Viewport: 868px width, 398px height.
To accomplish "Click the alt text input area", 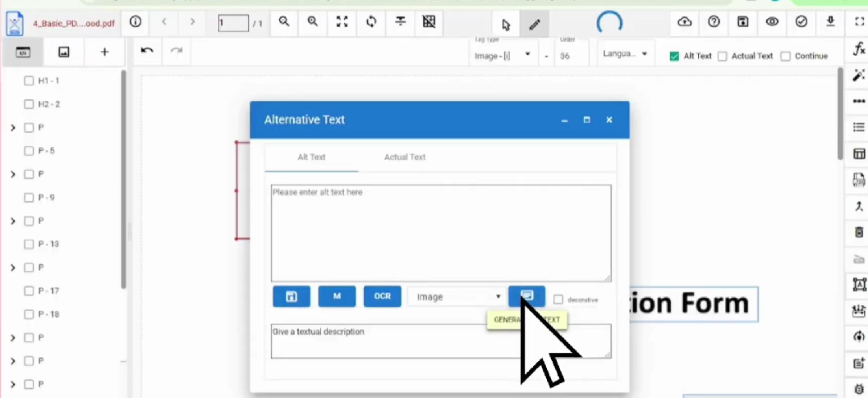I will [441, 233].
